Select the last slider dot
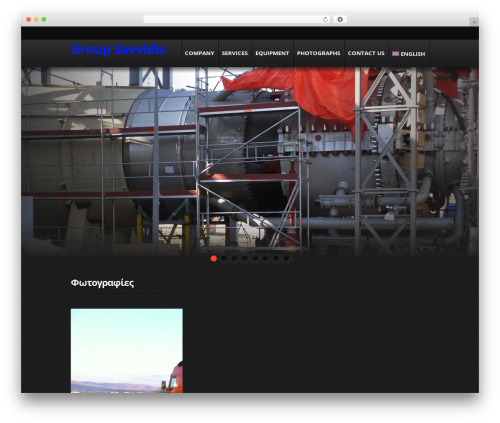The image size is (500, 423). 286,258
